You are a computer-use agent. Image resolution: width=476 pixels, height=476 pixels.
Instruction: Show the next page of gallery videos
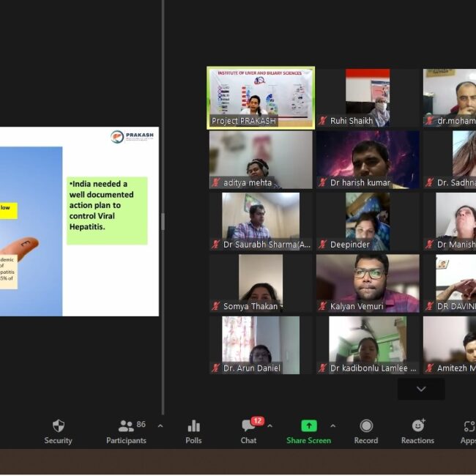pos(421,389)
